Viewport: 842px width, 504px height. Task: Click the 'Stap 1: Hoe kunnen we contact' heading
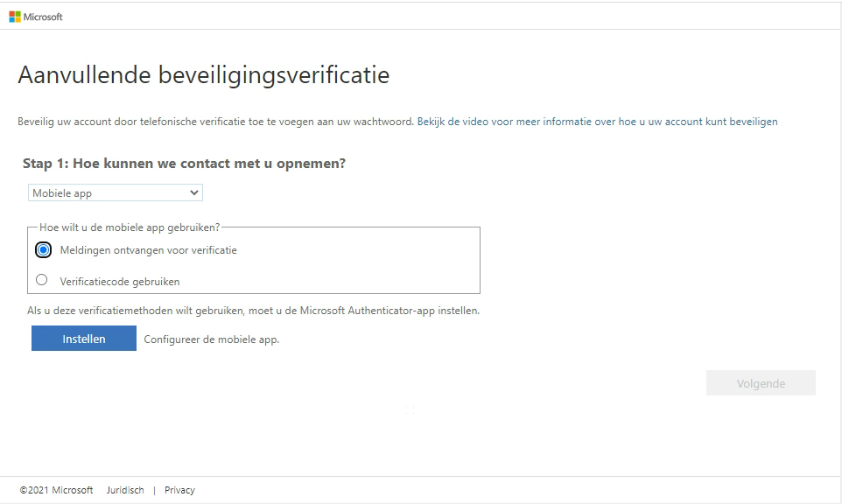coord(184,163)
